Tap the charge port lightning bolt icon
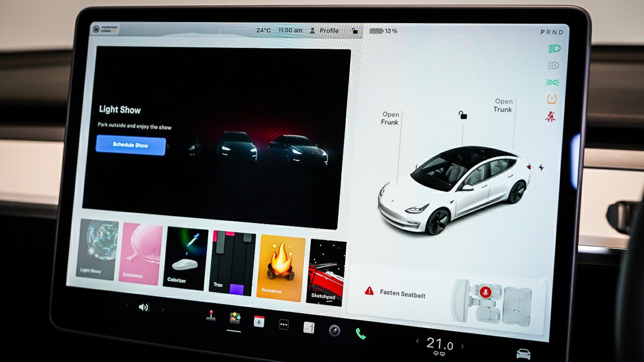 click(541, 168)
